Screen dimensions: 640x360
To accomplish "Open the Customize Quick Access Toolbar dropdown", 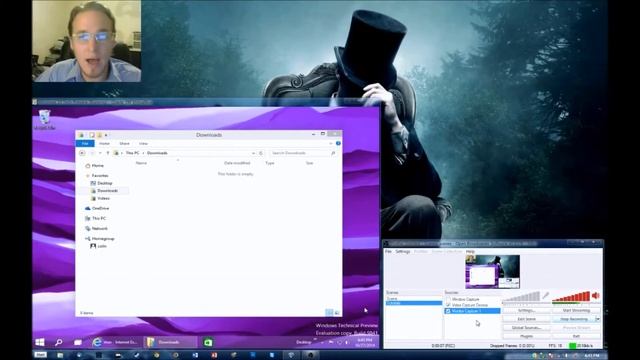I will click(x=106, y=135).
